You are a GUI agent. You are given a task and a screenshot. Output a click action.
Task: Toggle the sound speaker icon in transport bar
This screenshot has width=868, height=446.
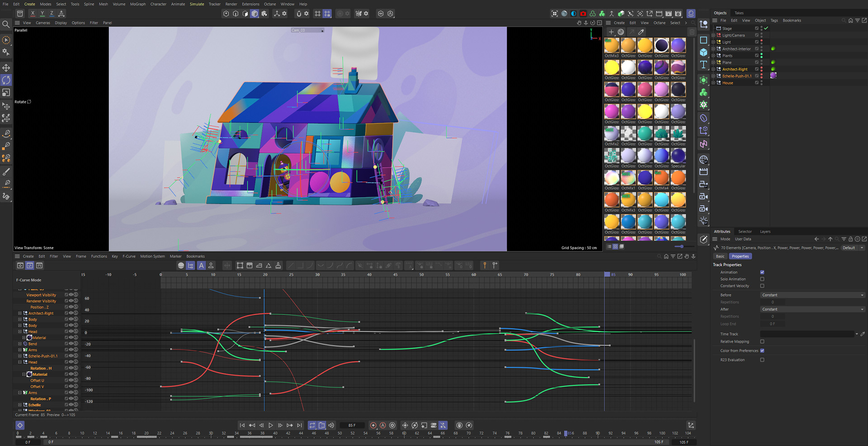tap(331, 425)
